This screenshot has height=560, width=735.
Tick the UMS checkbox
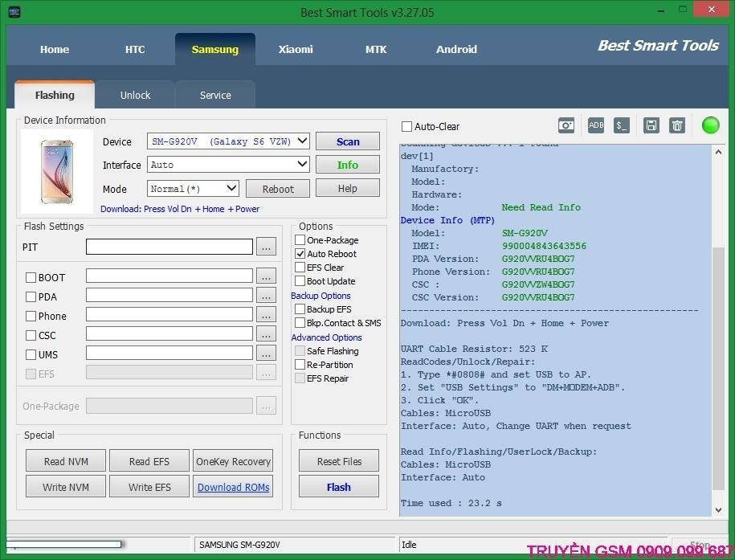click(31, 354)
